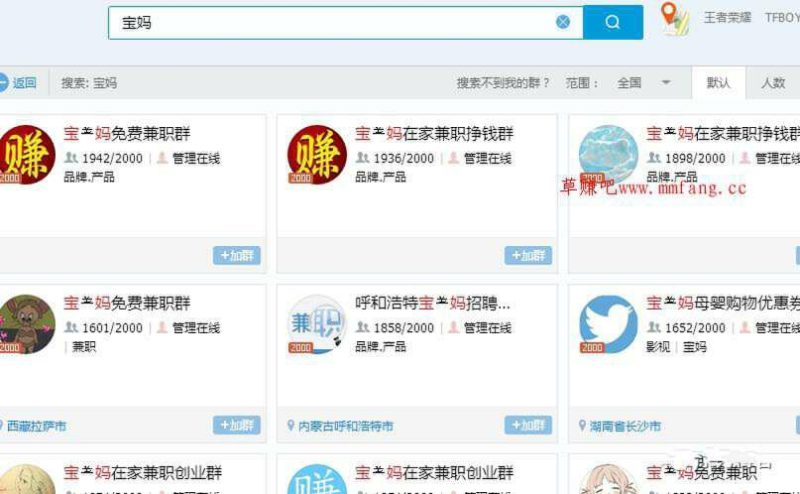This screenshot has height=494, width=800.
Task: Click the members icon beside 1652/2000
Action: point(654,327)
